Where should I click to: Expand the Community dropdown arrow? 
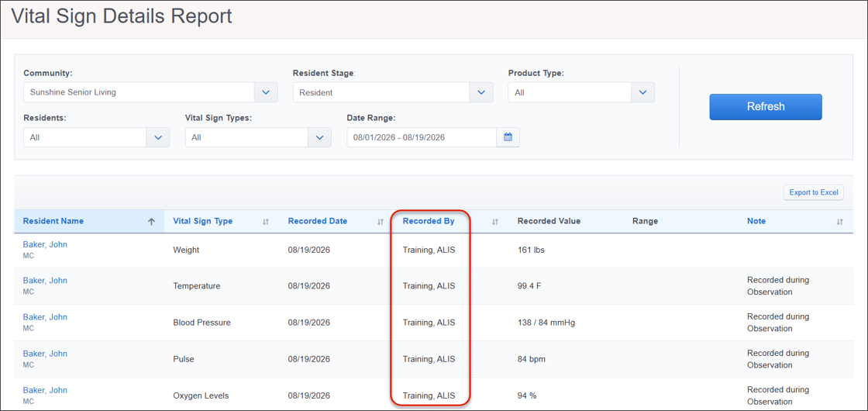[266, 92]
